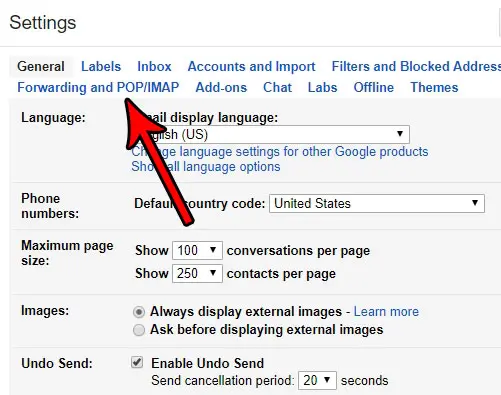Open the Chat settings tab
This screenshot has width=501, height=395.
pyautogui.click(x=277, y=87)
